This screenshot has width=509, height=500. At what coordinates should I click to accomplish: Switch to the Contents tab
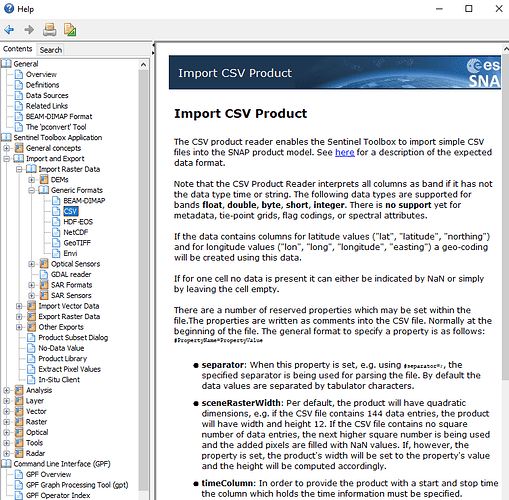(18, 49)
